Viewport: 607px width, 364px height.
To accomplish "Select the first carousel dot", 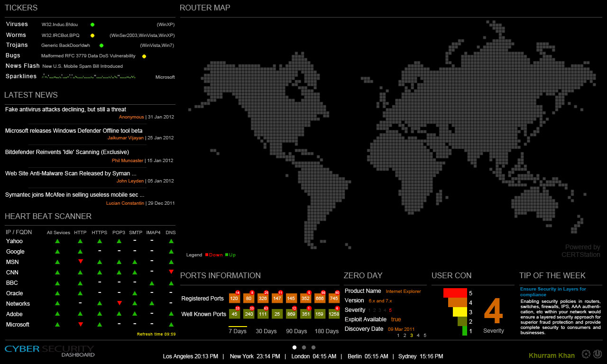I will tap(294, 347).
